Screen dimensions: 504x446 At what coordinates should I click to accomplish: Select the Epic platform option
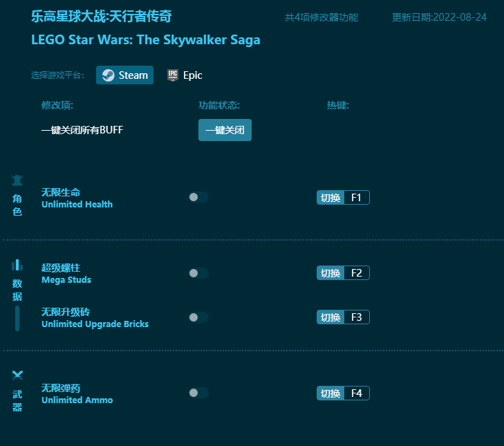click(185, 75)
